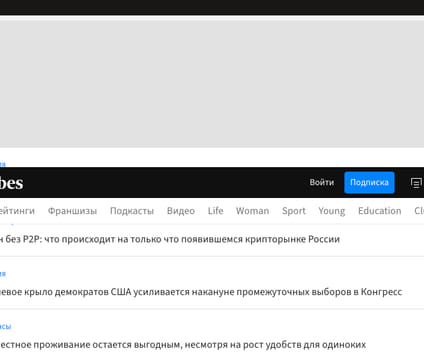Open the news feed icon in header
The width and height of the screenshot is (424, 360).
point(416,183)
